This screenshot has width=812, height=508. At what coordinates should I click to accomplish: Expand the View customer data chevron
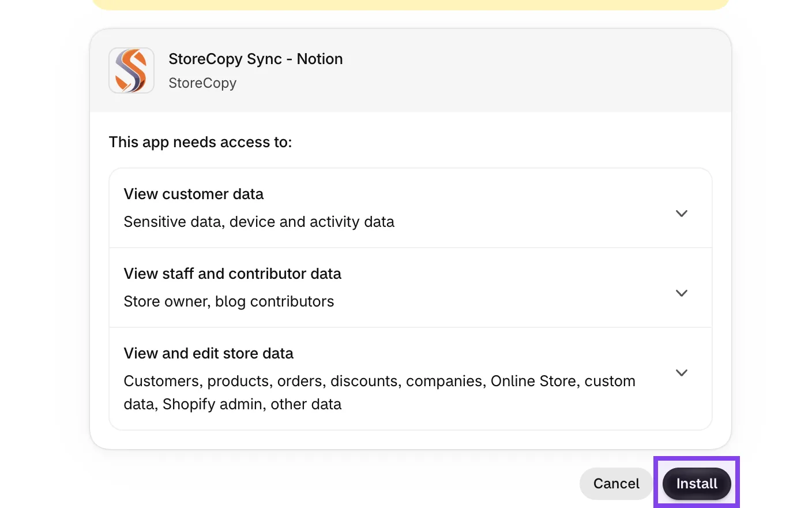[x=682, y=214]
